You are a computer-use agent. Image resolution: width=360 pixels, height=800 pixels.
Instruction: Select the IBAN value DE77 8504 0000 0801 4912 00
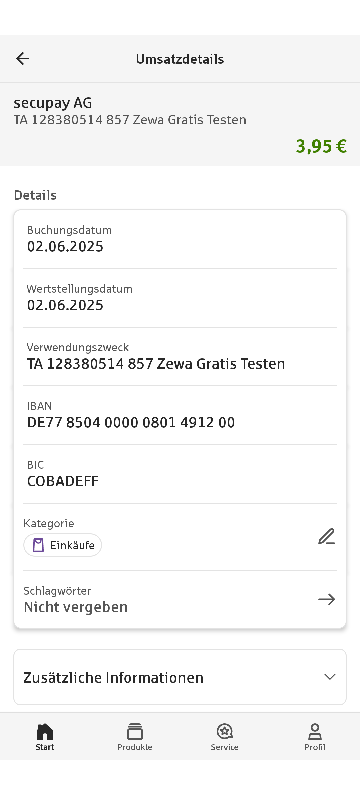pyautogui.click(x=131, y=422)
